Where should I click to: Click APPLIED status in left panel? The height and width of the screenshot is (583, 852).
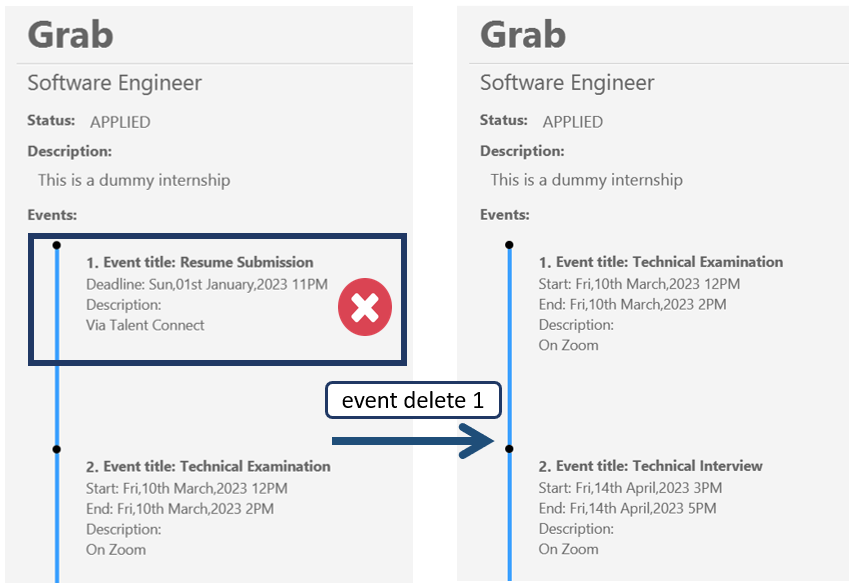click(120, 122)
